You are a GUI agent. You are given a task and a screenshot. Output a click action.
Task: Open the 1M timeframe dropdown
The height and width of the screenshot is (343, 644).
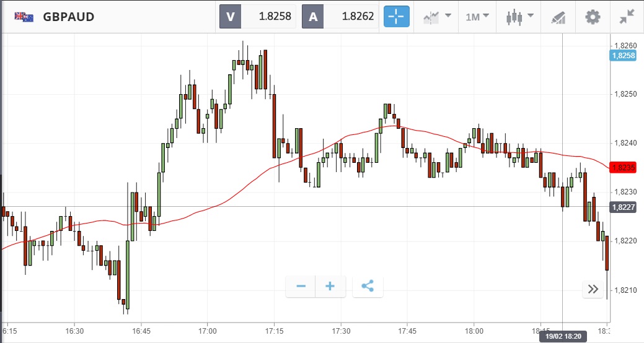477,16
